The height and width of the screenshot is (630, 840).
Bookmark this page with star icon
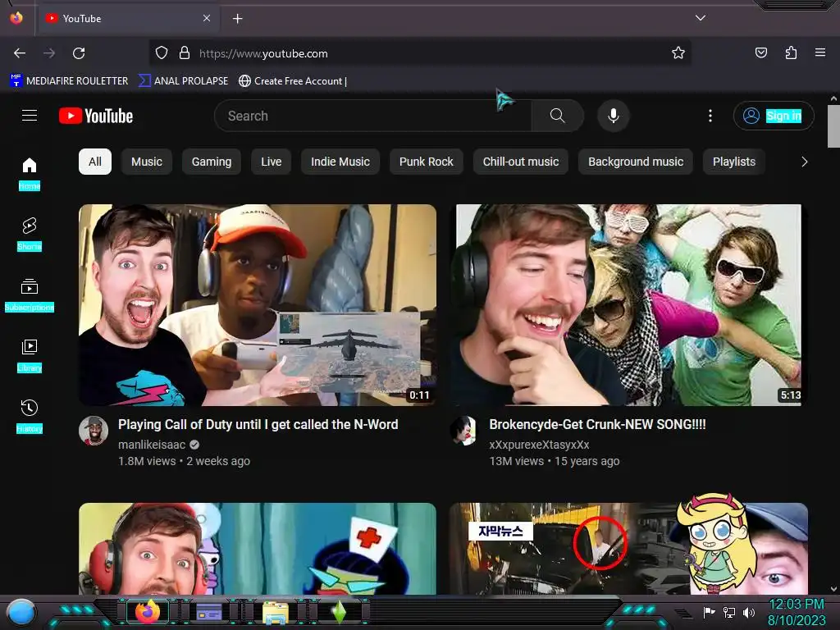click(x=678, y=52)
